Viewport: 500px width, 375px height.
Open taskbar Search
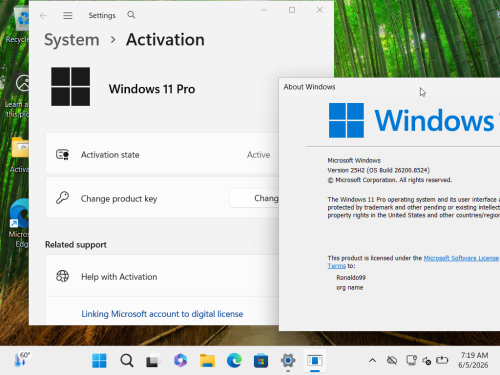tap(127, 360)
